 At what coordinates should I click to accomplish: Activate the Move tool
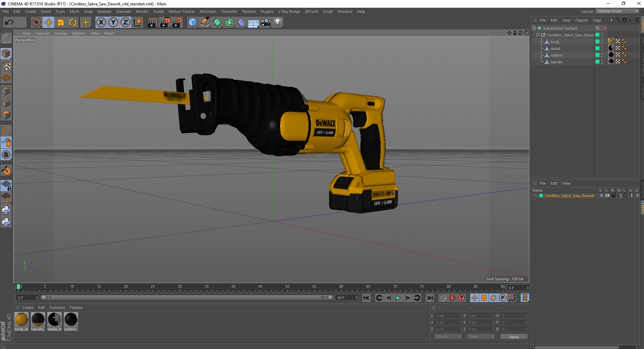coord(48,23)
